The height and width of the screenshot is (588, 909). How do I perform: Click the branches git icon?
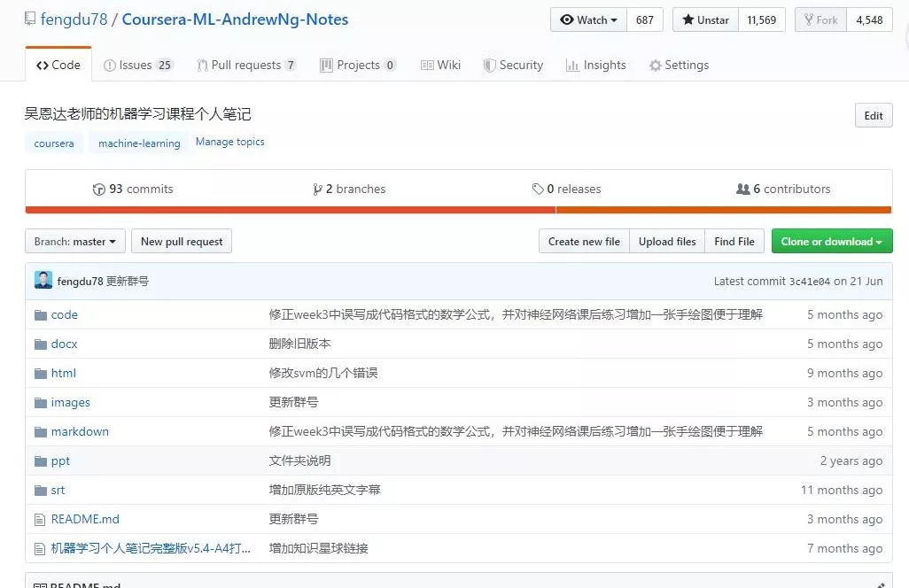pos(317,190)
